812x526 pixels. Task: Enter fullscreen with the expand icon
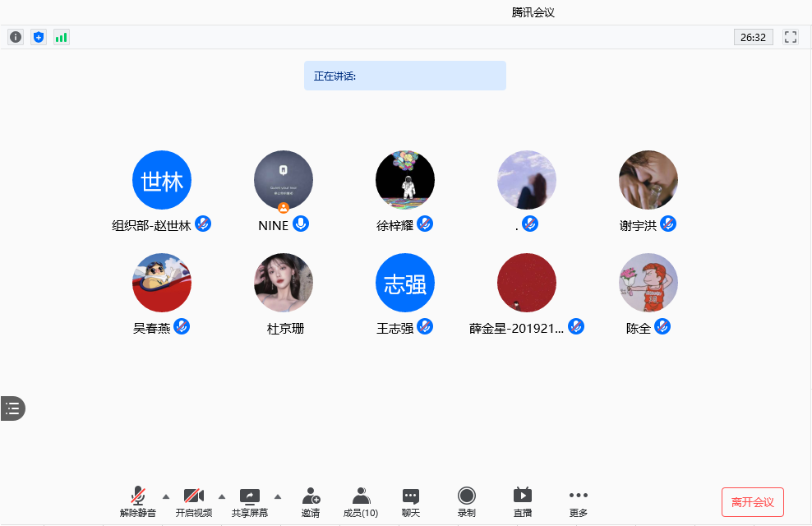pyautogui.click(x=791, y=37)
